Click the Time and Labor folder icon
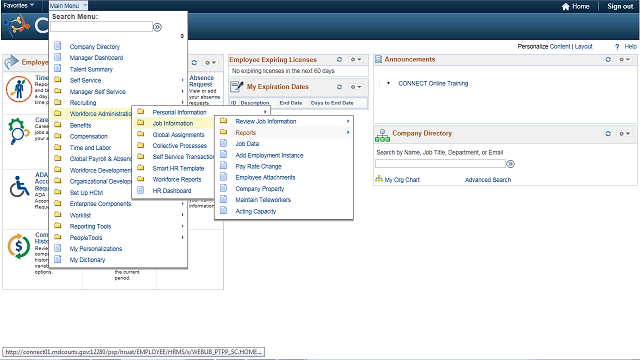This screenshot has width=640, height=360. 58,147
